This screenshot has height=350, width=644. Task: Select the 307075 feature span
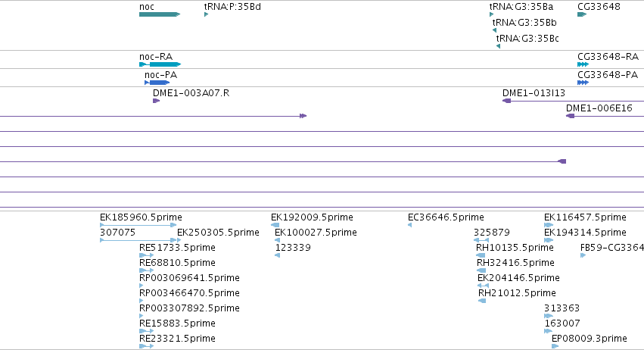point(141,240)
